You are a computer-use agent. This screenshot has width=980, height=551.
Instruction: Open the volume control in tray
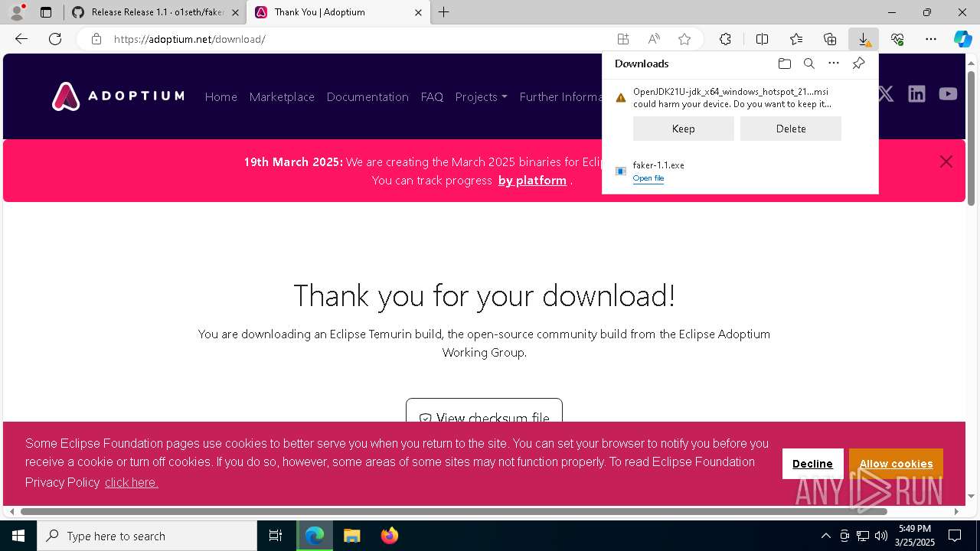coord(881,536)
